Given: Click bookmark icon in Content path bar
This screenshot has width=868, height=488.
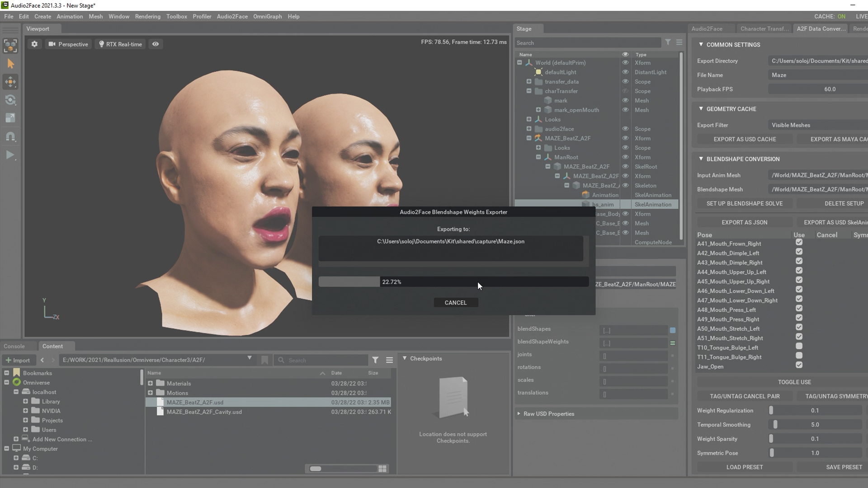Looking at the screenshot, I should (265, 360).
